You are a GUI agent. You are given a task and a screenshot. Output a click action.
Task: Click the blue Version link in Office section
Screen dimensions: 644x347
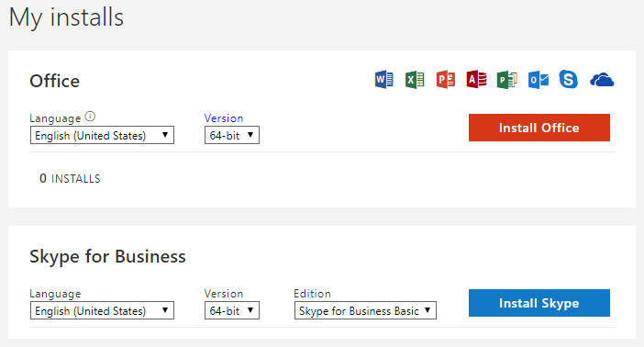pos(224,118)
